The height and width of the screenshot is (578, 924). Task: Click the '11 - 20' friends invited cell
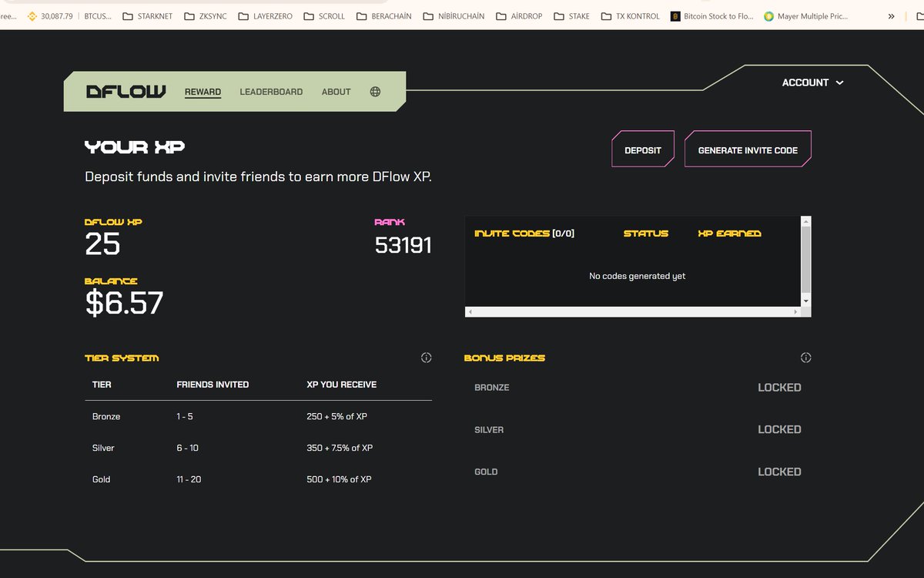point(189,479)
